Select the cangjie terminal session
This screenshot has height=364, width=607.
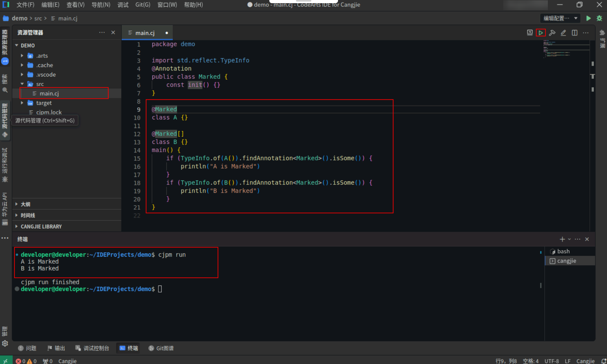[570, 261]
